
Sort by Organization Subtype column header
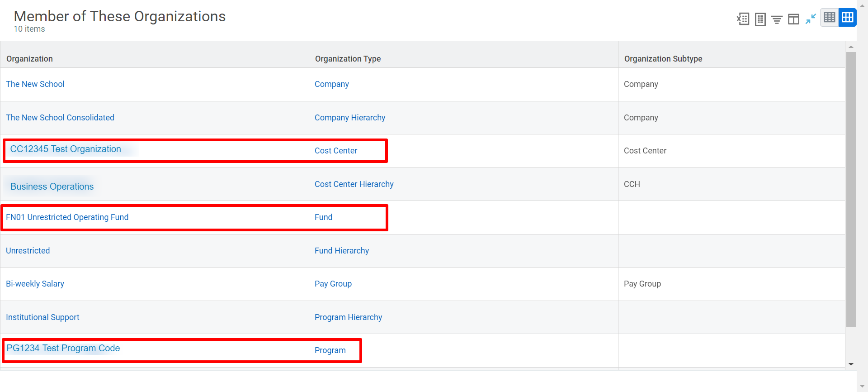point(663,59)
